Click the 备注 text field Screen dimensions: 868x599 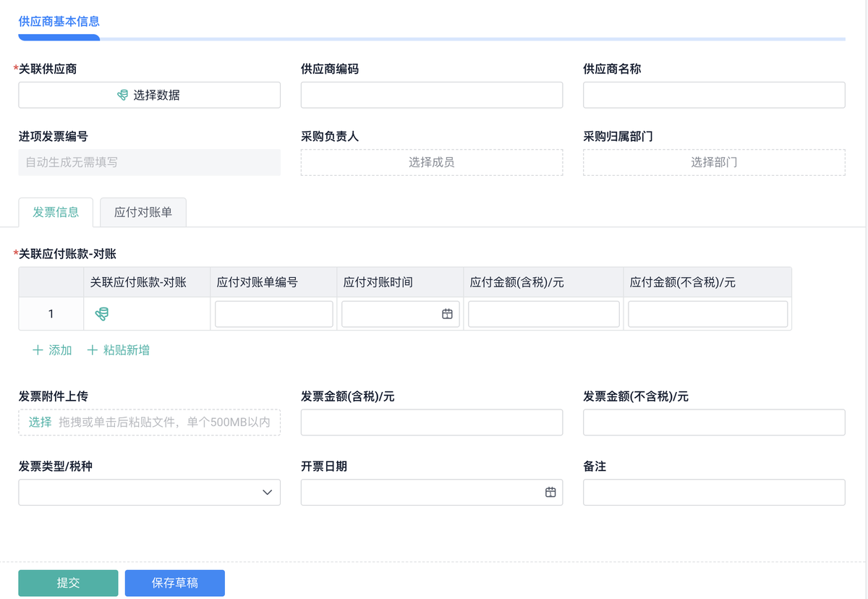tap(714, 492)
